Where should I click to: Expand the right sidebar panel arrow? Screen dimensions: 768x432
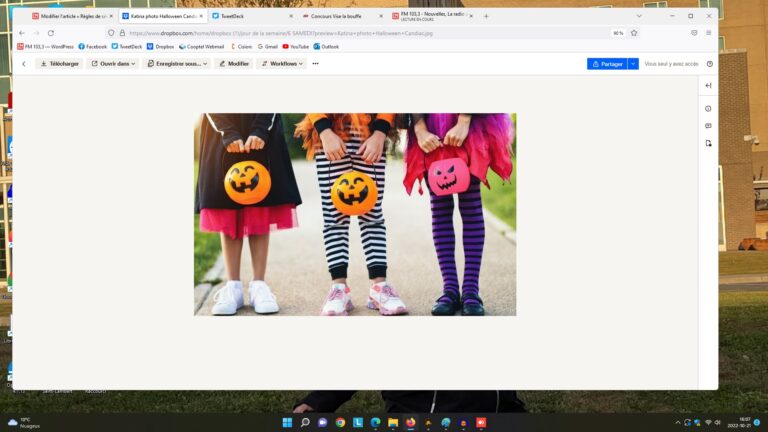[708, 86]
